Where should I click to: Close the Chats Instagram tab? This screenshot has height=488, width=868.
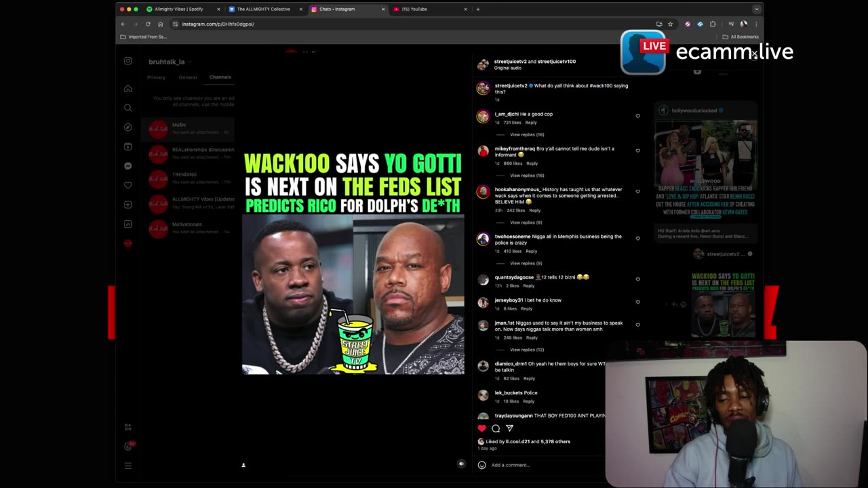(383, 9)
